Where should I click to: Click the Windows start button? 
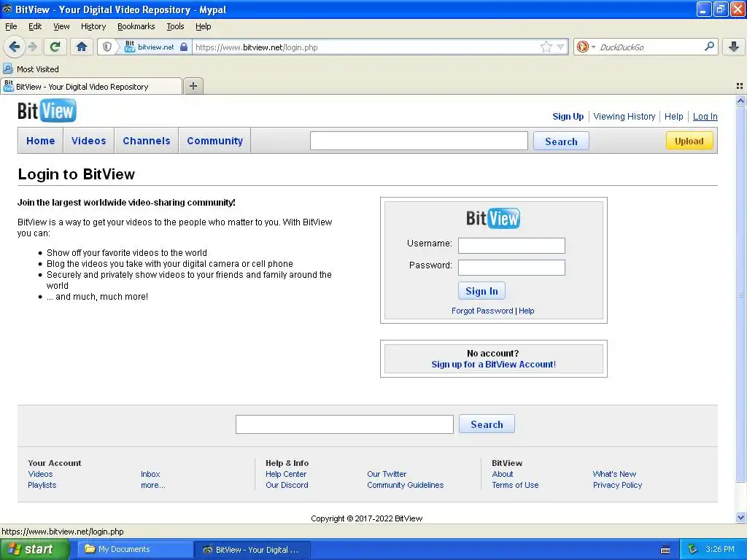(x=34, y=550)
